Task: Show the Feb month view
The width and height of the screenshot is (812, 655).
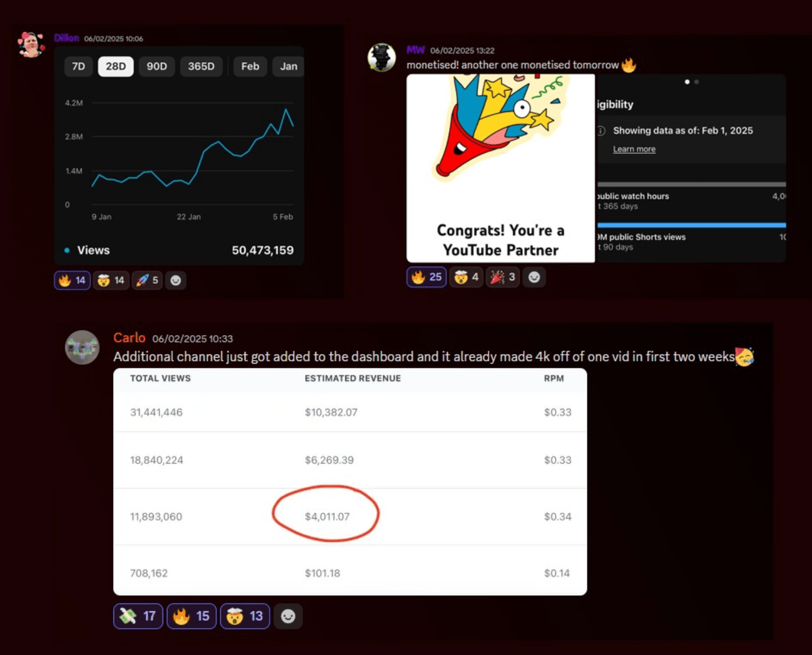Action: click(250, 67)
